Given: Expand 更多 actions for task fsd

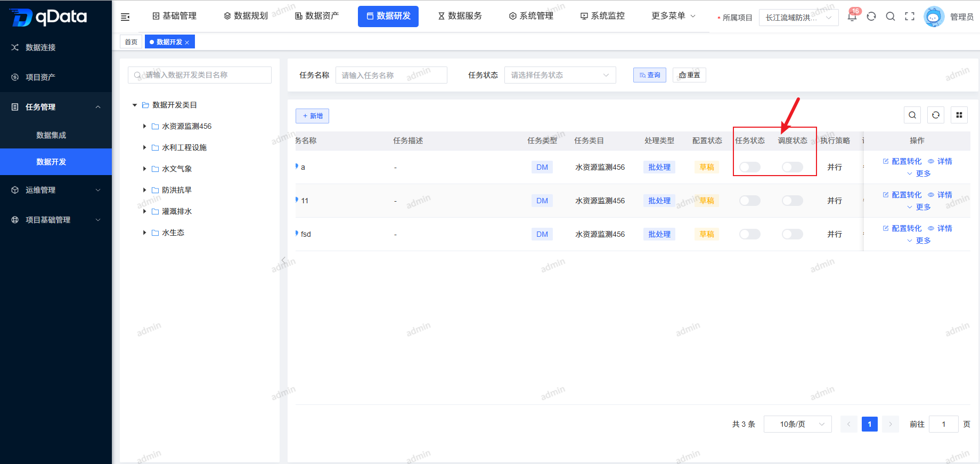Looking at the screenshot, I should [x=919, y=241].
